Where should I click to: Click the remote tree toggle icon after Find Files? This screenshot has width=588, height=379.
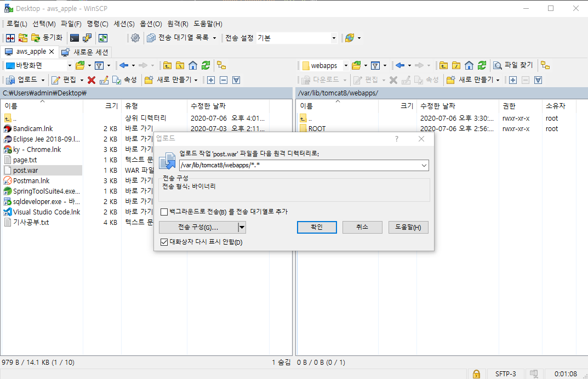pos(545,66)
